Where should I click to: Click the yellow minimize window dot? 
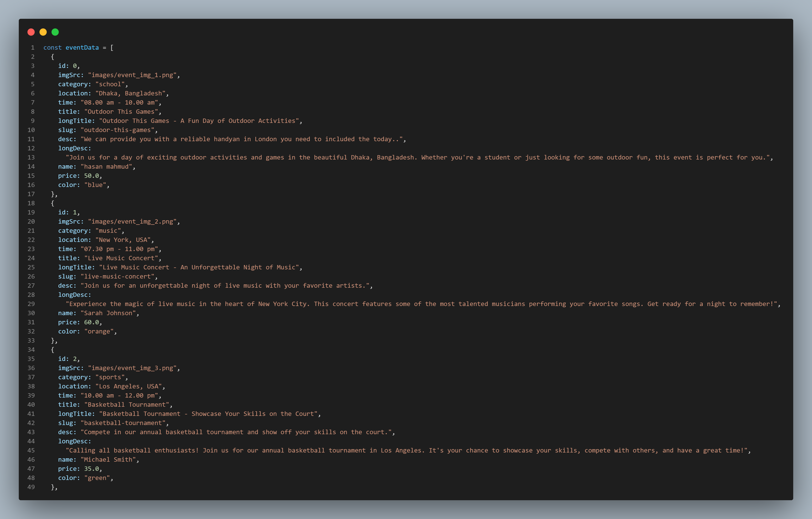coord(43,32)
